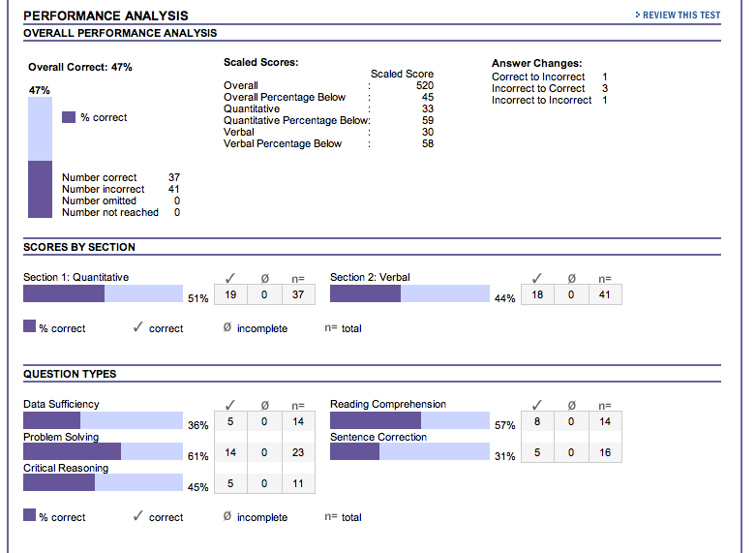Click the Quantitative 51% percentage label
The height and width of the screenshot is (553, 756).
[198, 298]
